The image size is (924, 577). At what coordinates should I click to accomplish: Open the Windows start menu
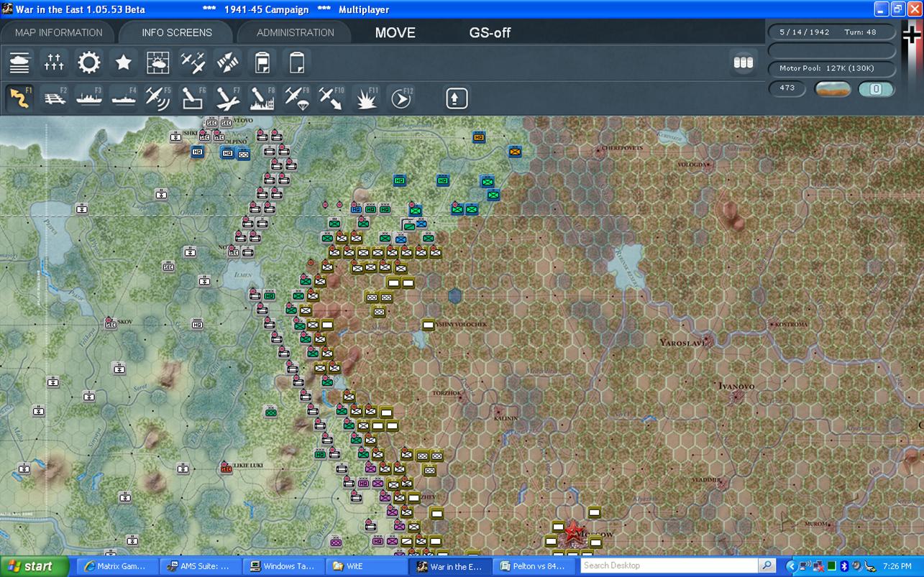coord(35,566)
